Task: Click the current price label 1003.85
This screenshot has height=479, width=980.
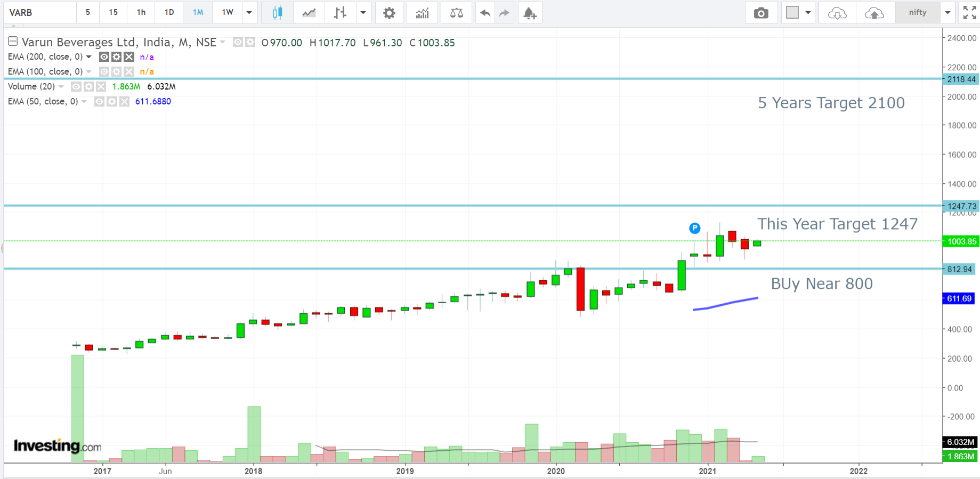Action: click(961, 241)
